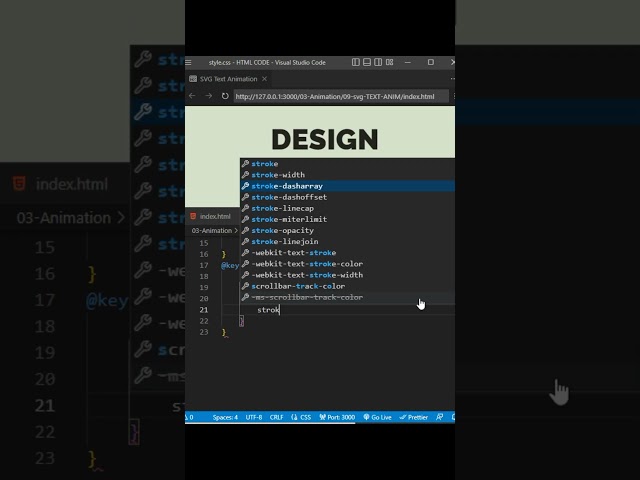This screenshot has height=480, width=640.
Task: Reload the preview page
Action: (x=225, y=96)
